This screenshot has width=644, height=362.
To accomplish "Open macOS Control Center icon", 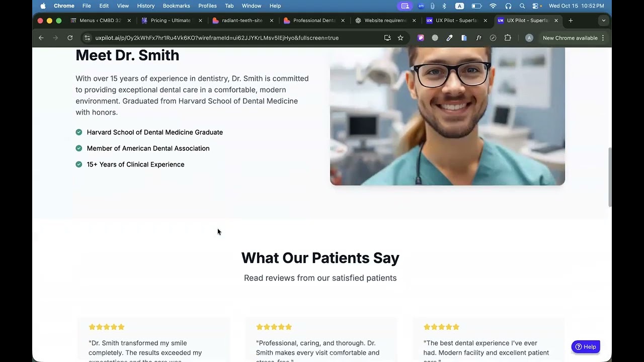I will click(x=536, y=6).
